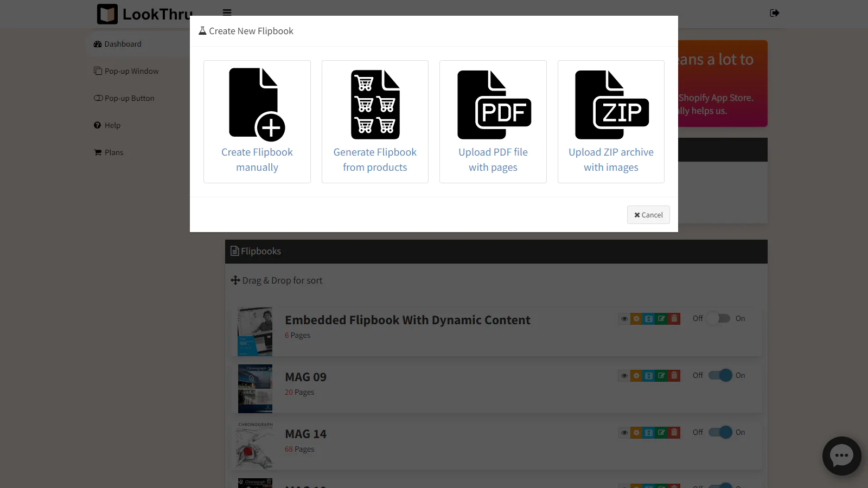Click the logout icon in header

point(775,13)
